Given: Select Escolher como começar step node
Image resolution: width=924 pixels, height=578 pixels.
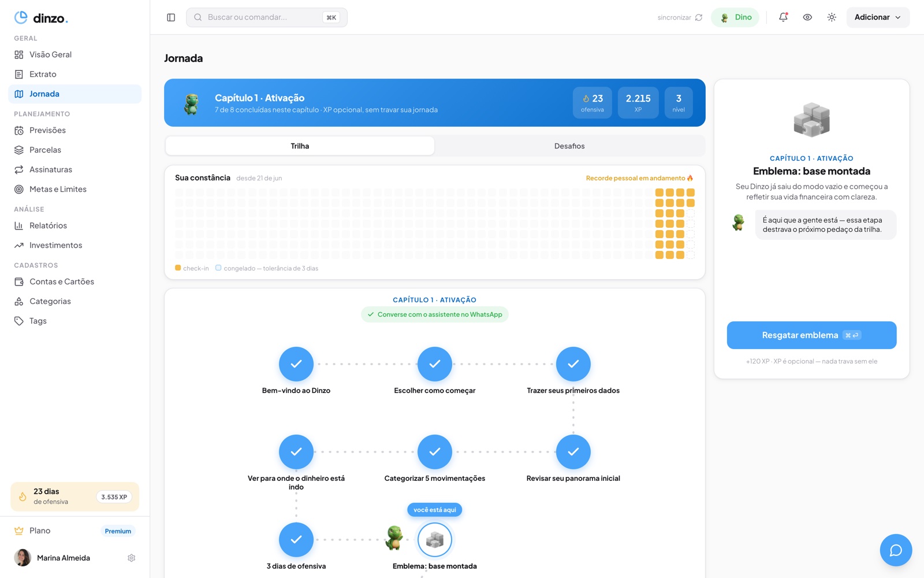Looking at the screenshot, I should click(435, 364).
